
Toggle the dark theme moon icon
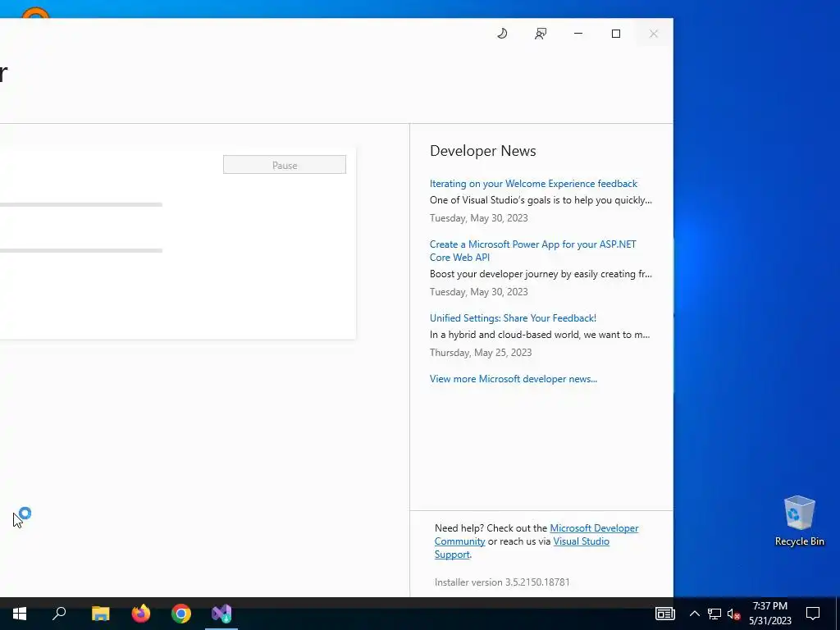[x=502, y=34]
